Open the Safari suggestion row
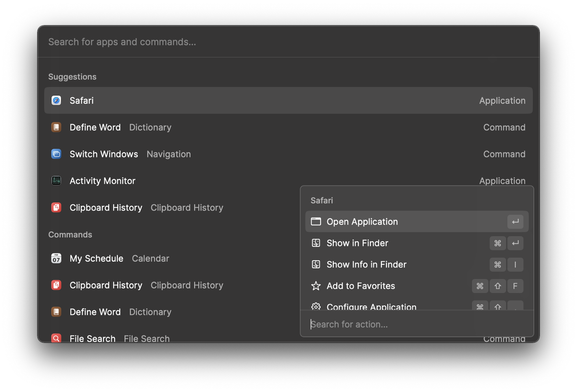577x392 pixels. 288,101
